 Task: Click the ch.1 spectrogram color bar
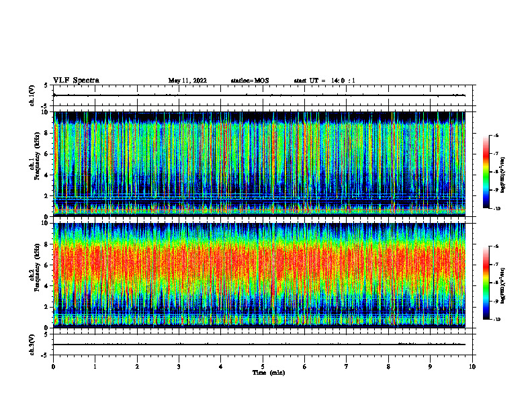(486, 172)
